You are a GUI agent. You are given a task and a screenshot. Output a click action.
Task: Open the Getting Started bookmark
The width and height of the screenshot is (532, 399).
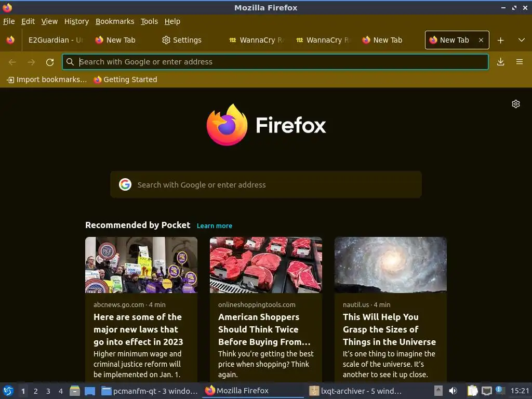(x=126, y=79)
